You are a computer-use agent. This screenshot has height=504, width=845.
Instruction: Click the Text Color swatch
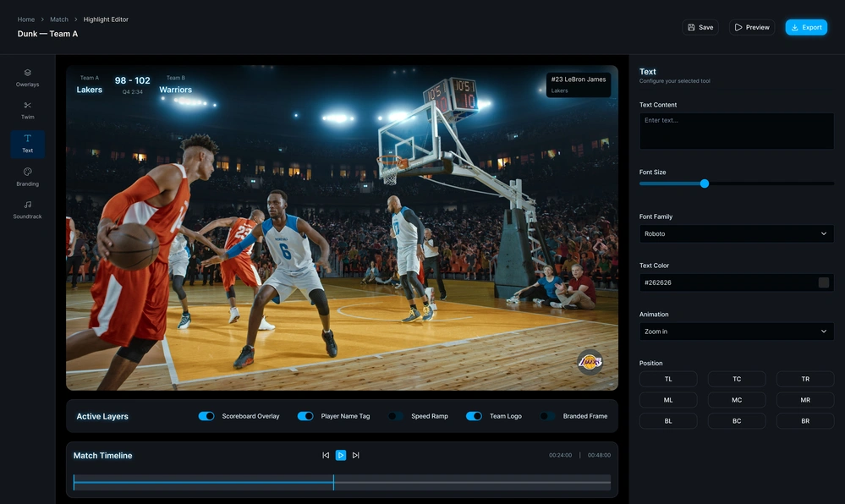click(823, 282)
